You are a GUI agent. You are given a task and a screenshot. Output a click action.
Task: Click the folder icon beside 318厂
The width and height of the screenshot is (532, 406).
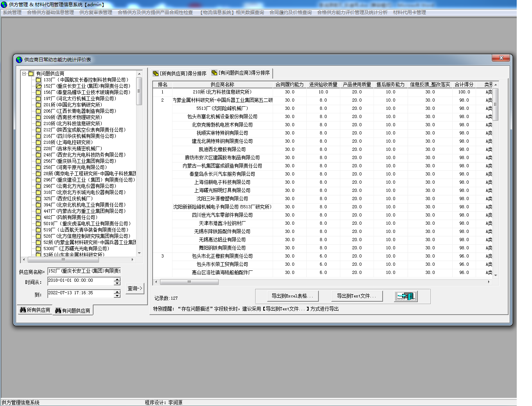tap(38, 192)
